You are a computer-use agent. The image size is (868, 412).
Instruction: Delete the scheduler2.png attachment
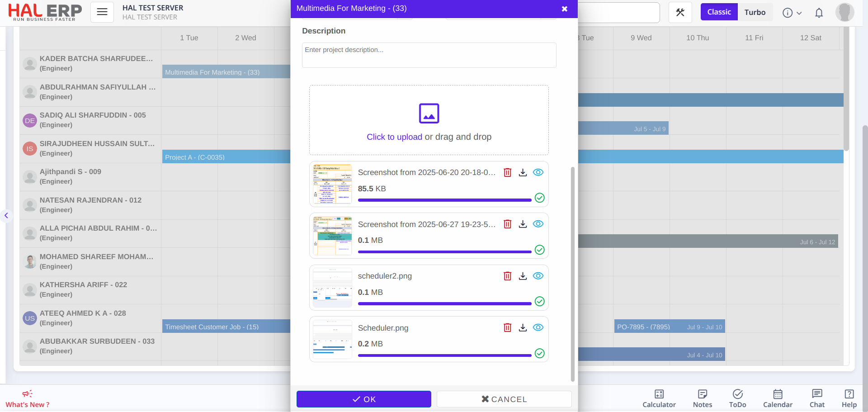507,276
